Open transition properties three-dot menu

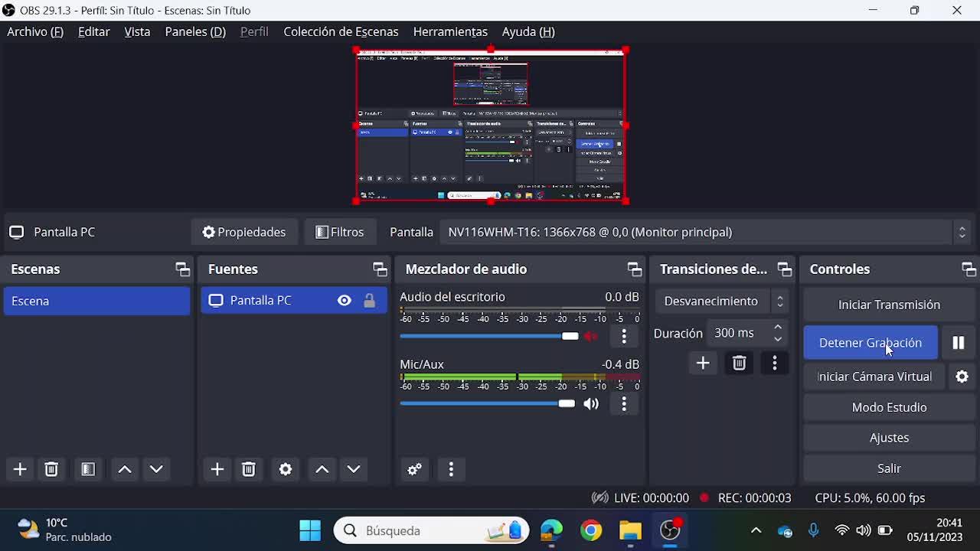(775, 364)
